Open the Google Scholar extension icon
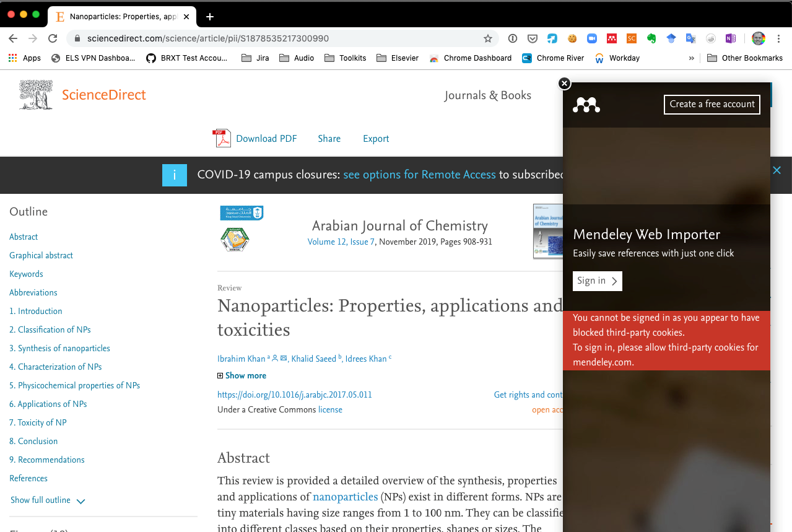 pyautogui.click(x=671, y=38)
